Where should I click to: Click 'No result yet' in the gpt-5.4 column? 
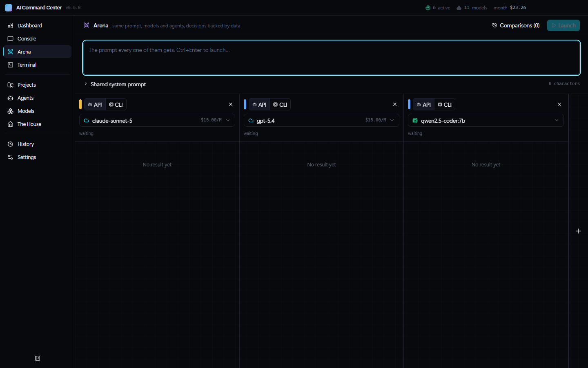(321, 165)
